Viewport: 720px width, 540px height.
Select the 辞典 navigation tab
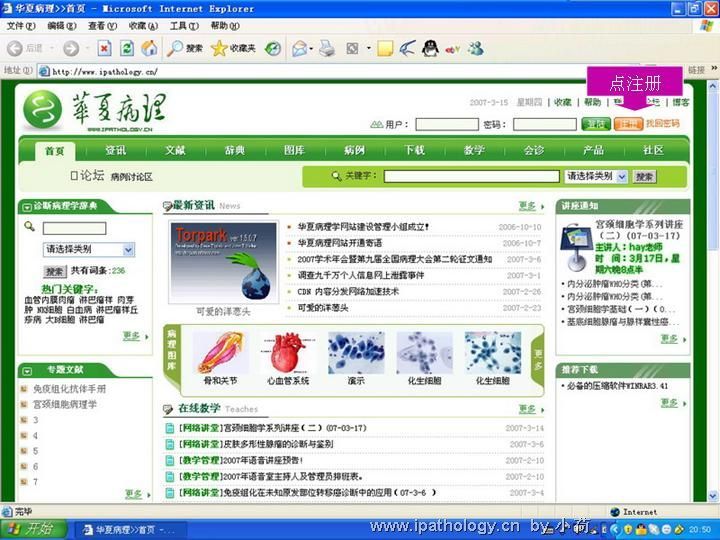coord(235,150)
